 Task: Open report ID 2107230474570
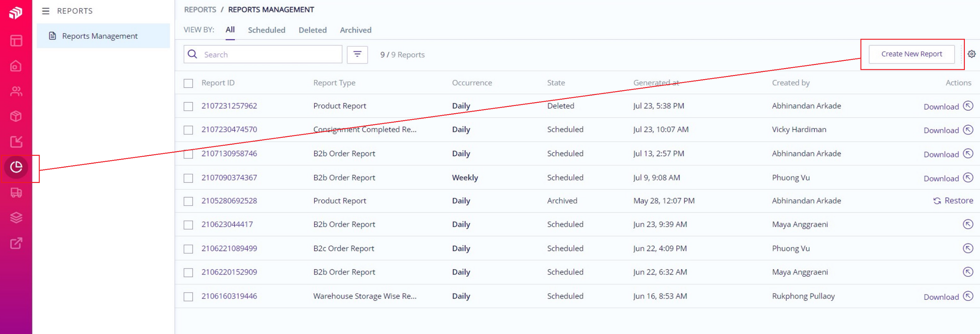229,129
